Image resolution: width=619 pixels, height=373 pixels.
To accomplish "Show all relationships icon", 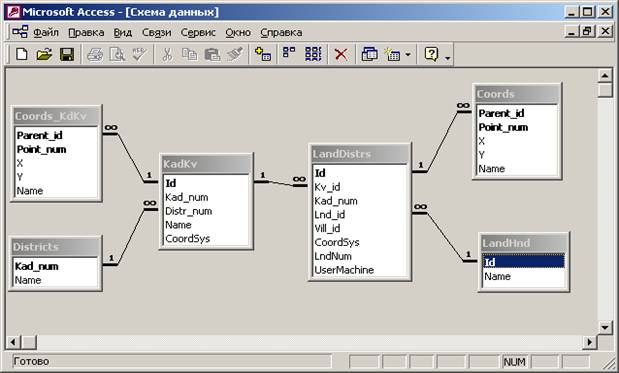I will [x=313, y=54].
